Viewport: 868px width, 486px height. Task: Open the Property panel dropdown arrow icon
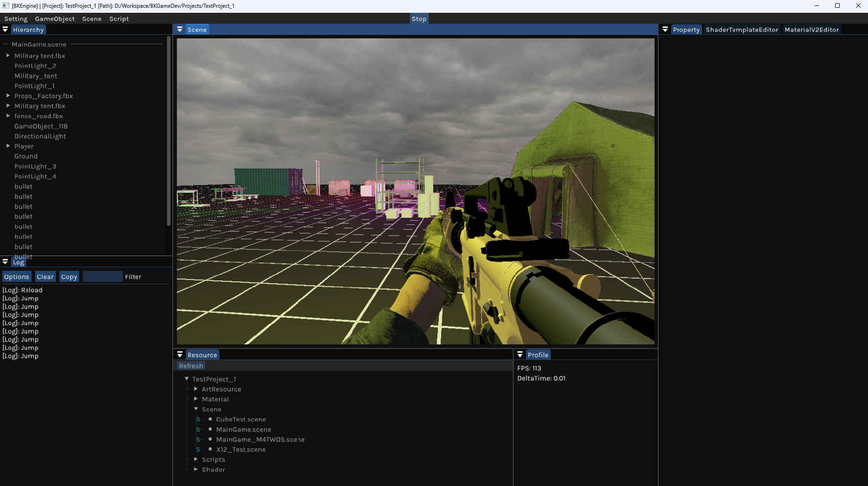tap(665, 29)
